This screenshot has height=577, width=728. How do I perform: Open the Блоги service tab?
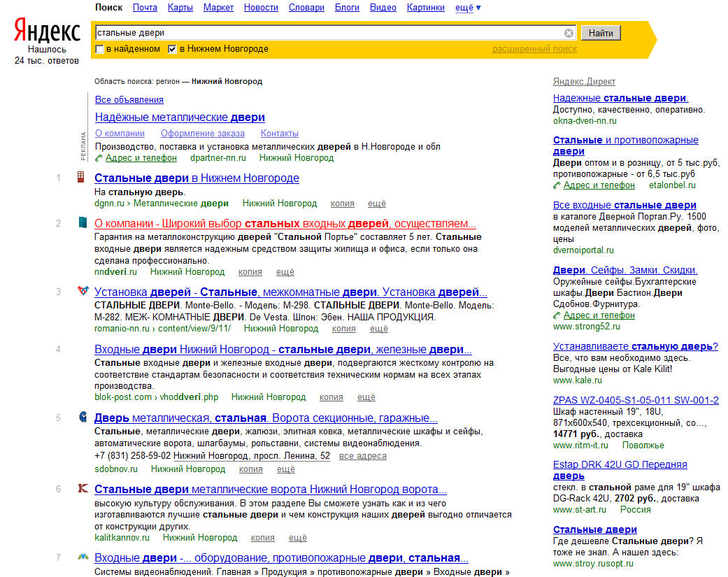[347, 8]
